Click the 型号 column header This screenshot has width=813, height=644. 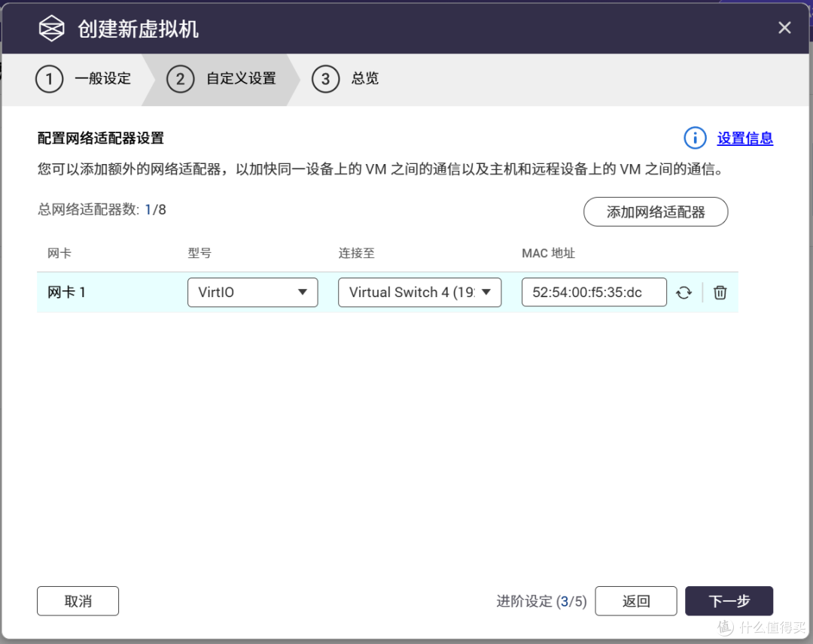click(x=199, y=254)
